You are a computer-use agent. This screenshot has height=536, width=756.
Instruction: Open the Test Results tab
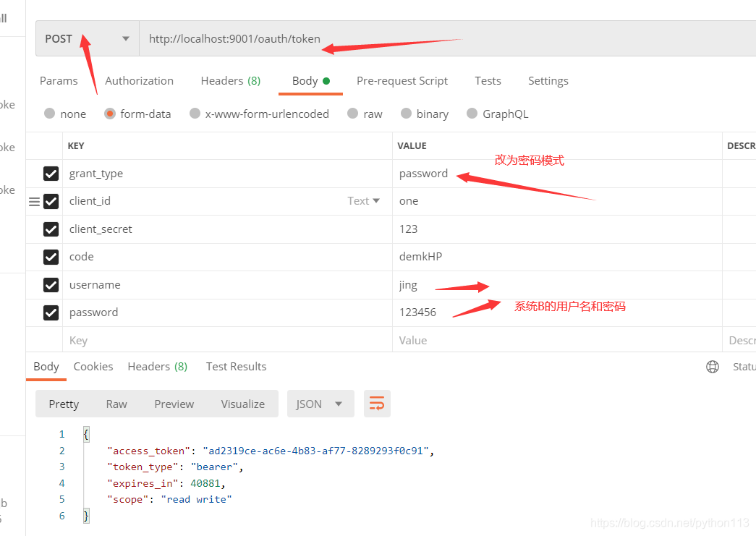point(237,367)
